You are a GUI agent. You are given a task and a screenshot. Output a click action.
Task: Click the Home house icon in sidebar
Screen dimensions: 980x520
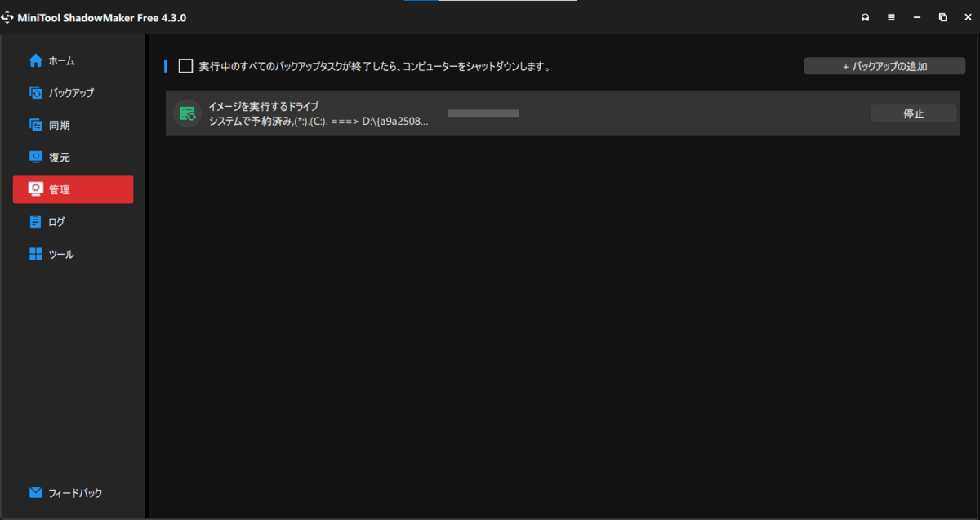click(36, 60)
